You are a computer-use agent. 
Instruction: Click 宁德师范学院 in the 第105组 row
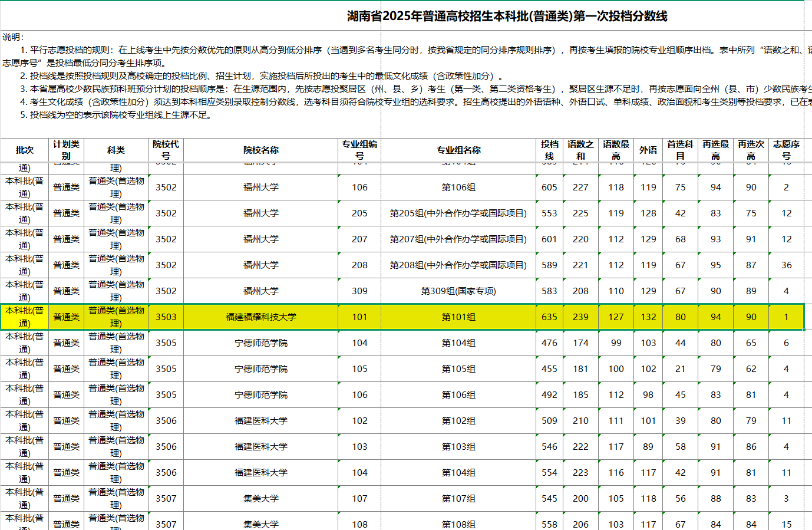click(261, 369)
